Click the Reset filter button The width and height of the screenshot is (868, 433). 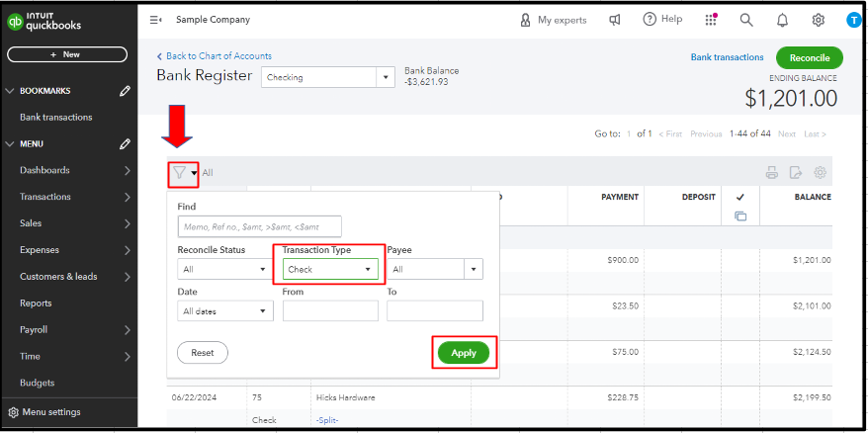(x=203, y=353)
